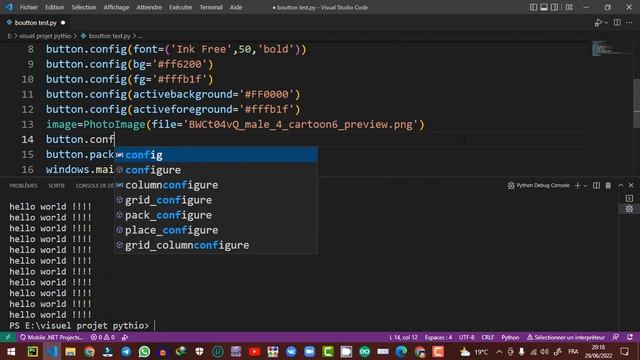Open customize layout icon
This screenshot has height=360, width=640.
(569, 7)
